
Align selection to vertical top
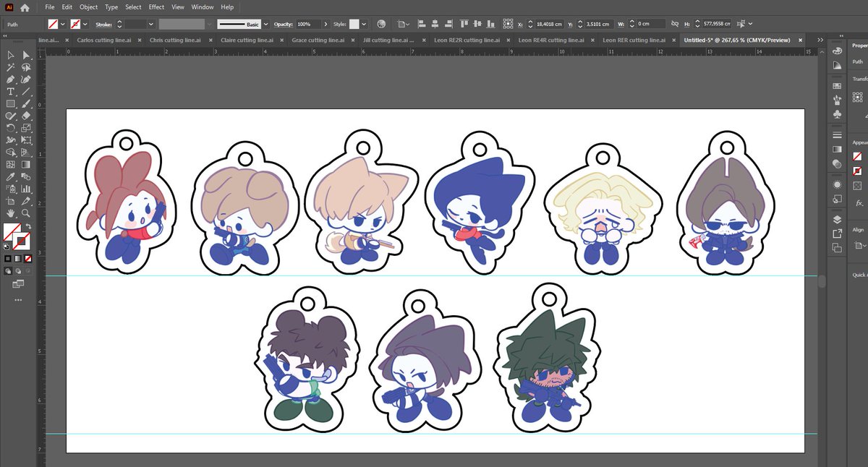[464, 24]
